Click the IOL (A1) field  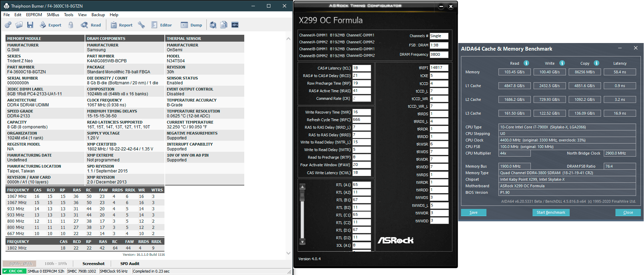pyautogui.click(x=362, y=245)
